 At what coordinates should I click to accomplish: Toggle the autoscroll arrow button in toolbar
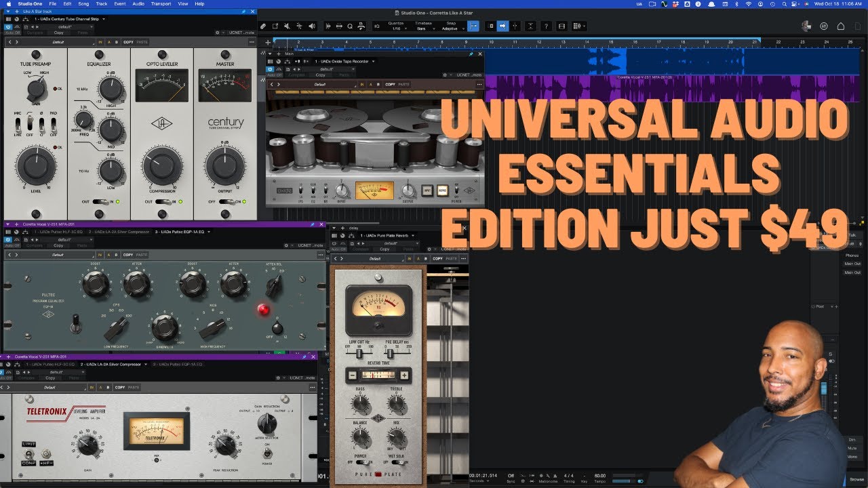tap(502, 26)
